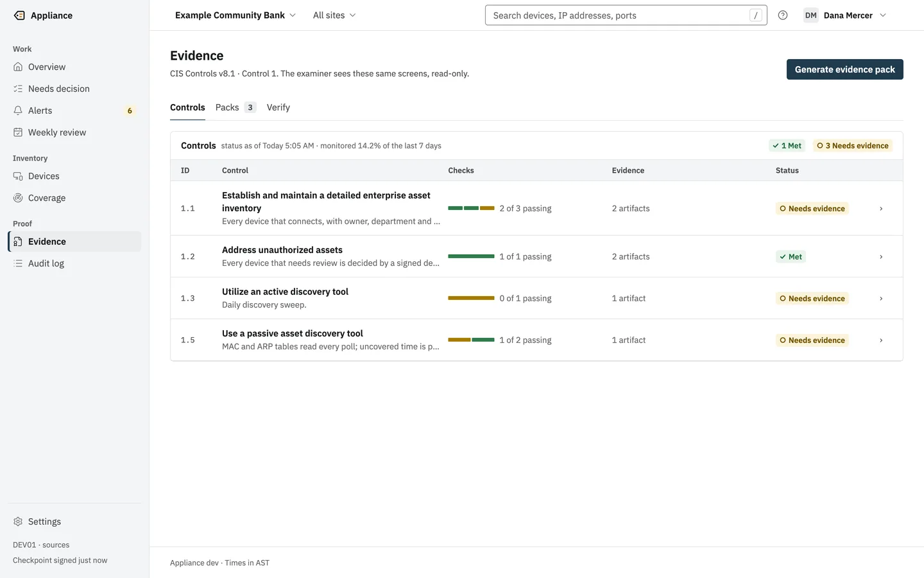Click '2 artifacts' in control 1.1 row

click(x=631, y=209)
